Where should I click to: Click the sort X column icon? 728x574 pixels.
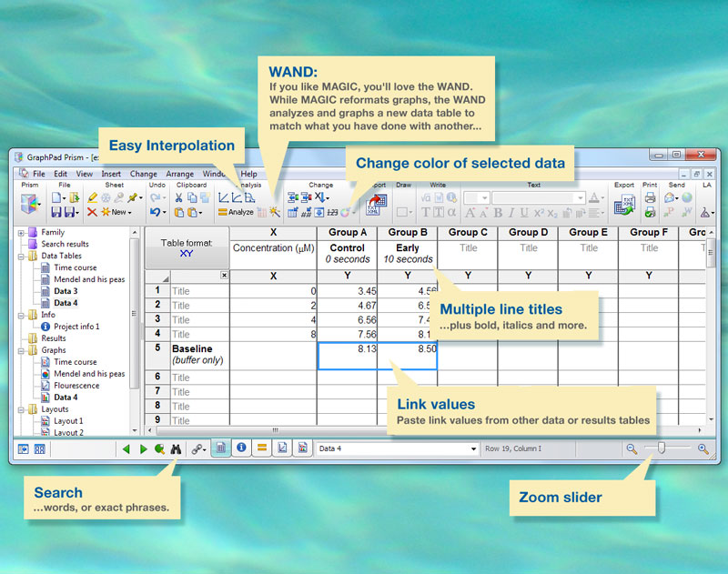click(x=320, y=197)
